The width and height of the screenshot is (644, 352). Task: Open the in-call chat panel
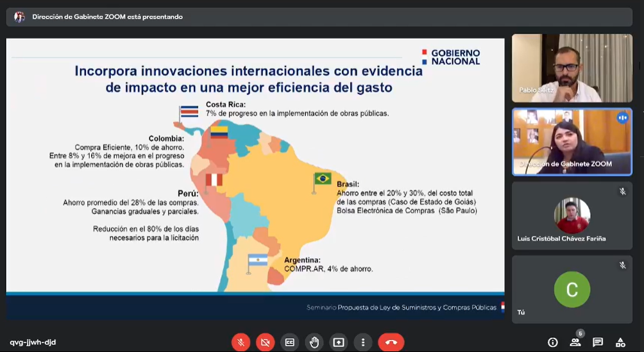pyautogui.click(x=598, y=342)
